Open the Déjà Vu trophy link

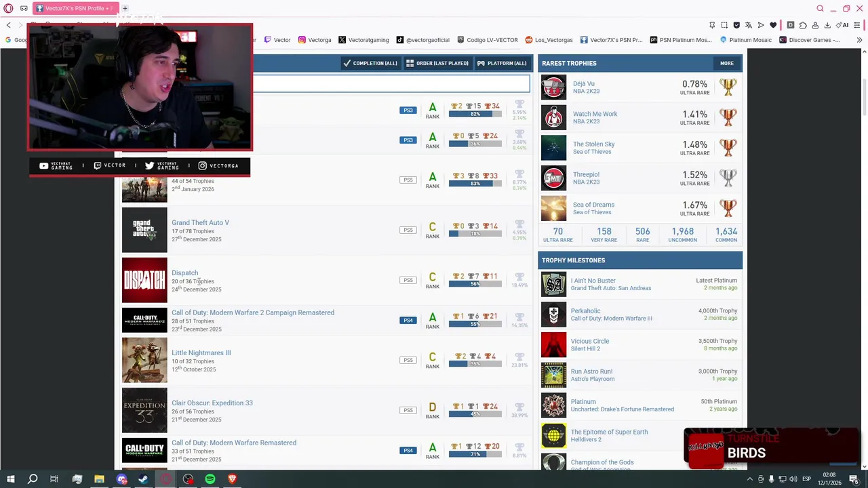point(584,83)
